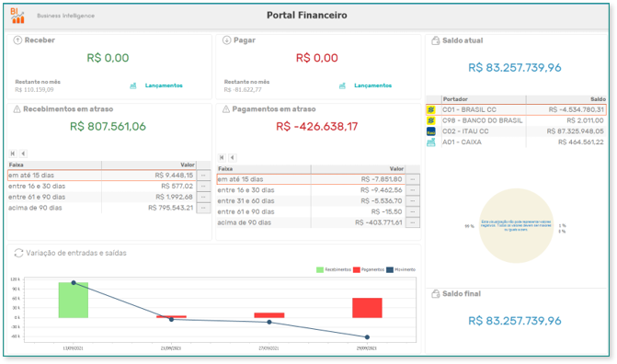
Task: Open Lançamentos link in the Pagar card
Action: [372, 85]
